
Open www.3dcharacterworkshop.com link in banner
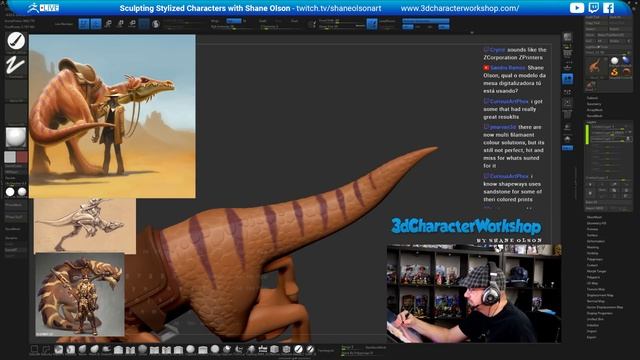click(x=460, y=8)
